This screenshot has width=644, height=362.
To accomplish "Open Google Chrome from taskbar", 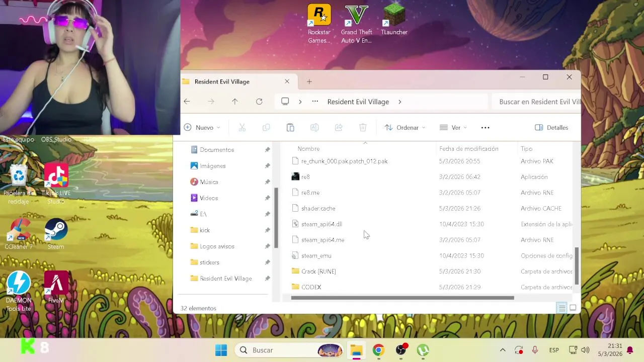I will tap(378, 350).
